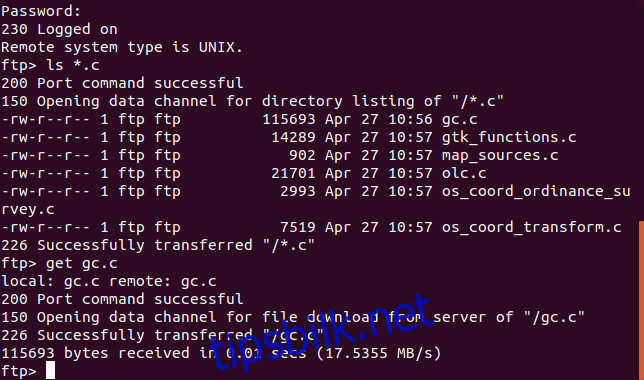The height and width of the screenshot is (380, 644).
Task: Click the '226 Successfully transferred "/*.c"' line
Action: tap(158, 245)
